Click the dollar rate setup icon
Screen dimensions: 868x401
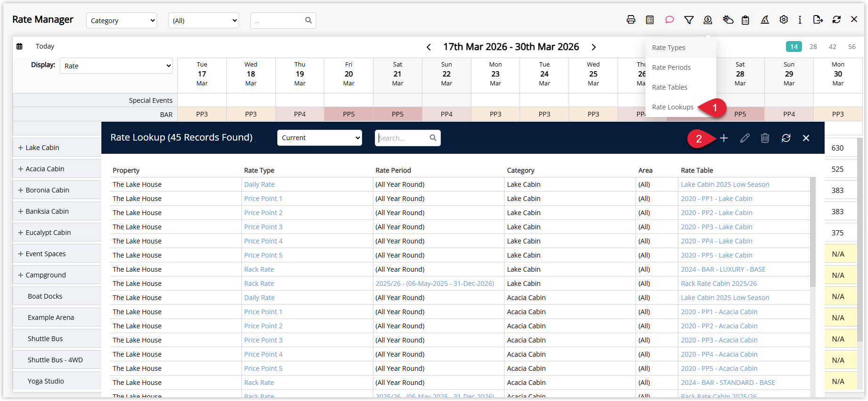click(x=708, y=20)
